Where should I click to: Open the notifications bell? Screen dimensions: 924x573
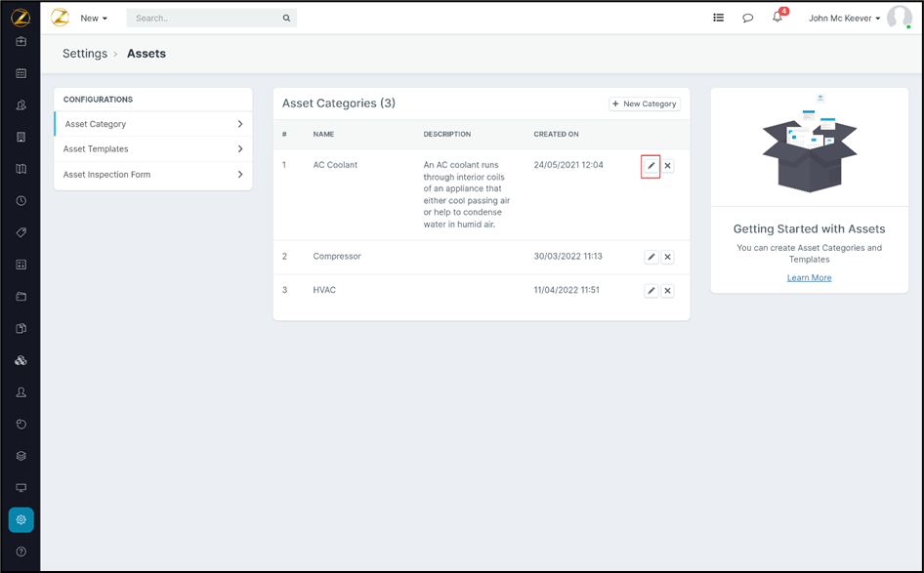point(777,18)
